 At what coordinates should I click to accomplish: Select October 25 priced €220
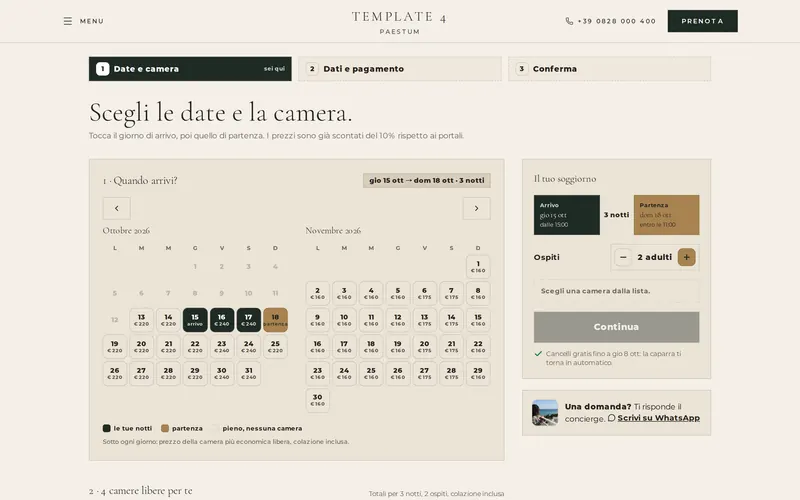pos(276,347)
